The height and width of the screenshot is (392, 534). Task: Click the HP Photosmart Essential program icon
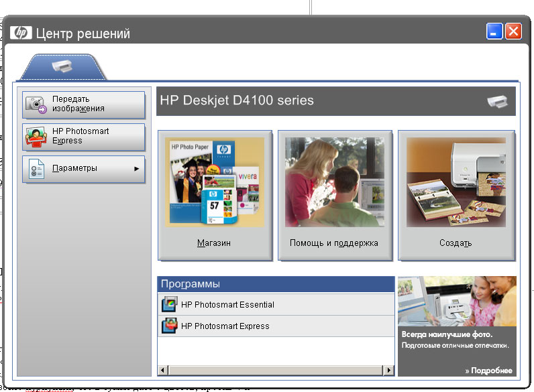coord(169,305)
